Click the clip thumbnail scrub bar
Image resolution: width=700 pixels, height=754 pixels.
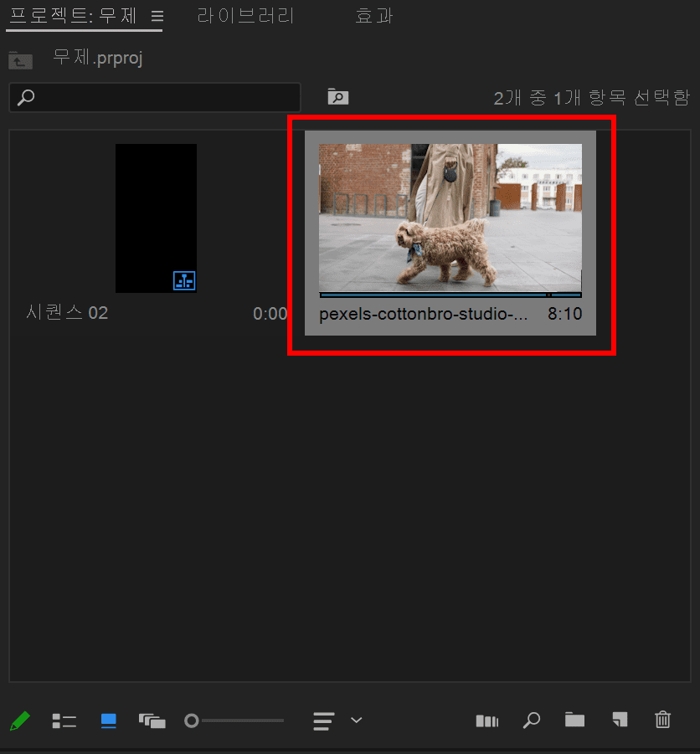450,295
